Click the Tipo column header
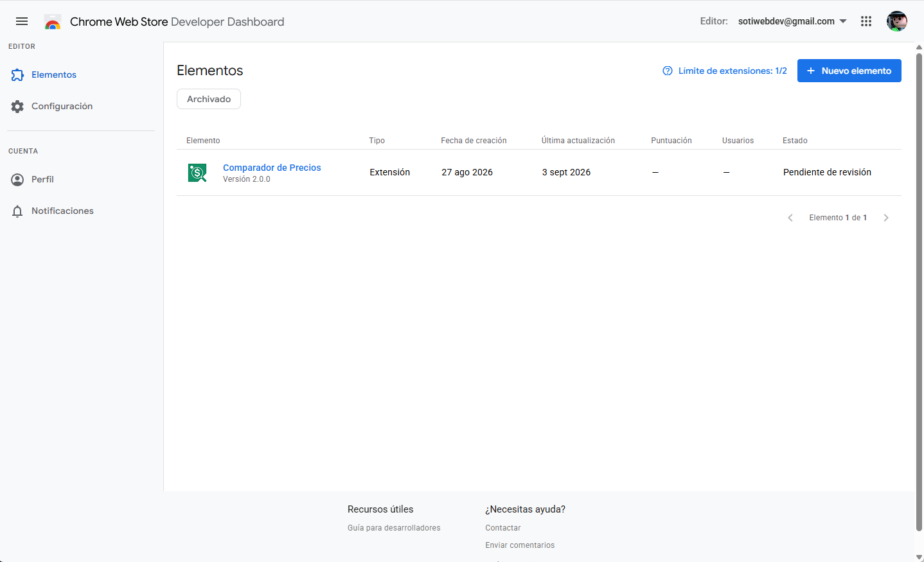This screenshot has height=562, width=924. point(377,141)
